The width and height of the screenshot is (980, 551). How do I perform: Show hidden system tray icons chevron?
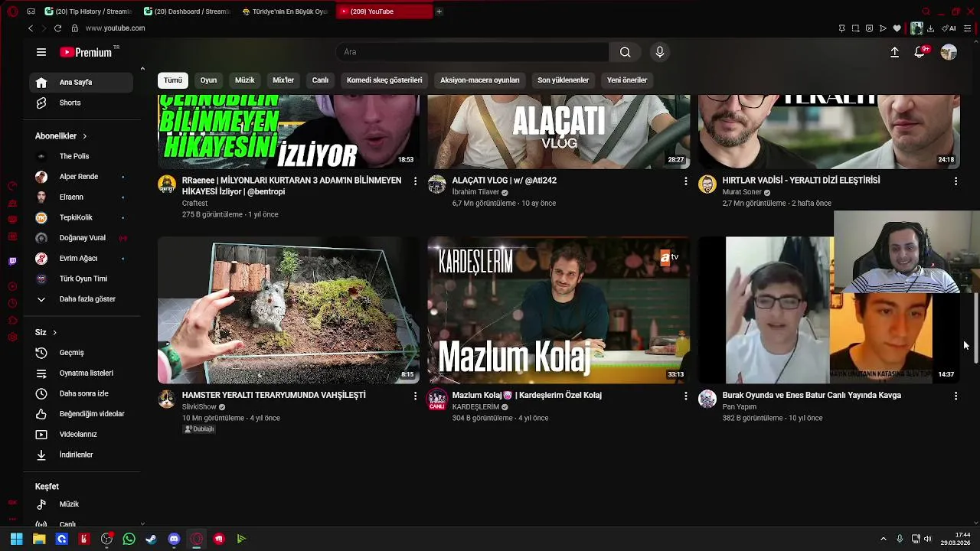click(883, 539)
